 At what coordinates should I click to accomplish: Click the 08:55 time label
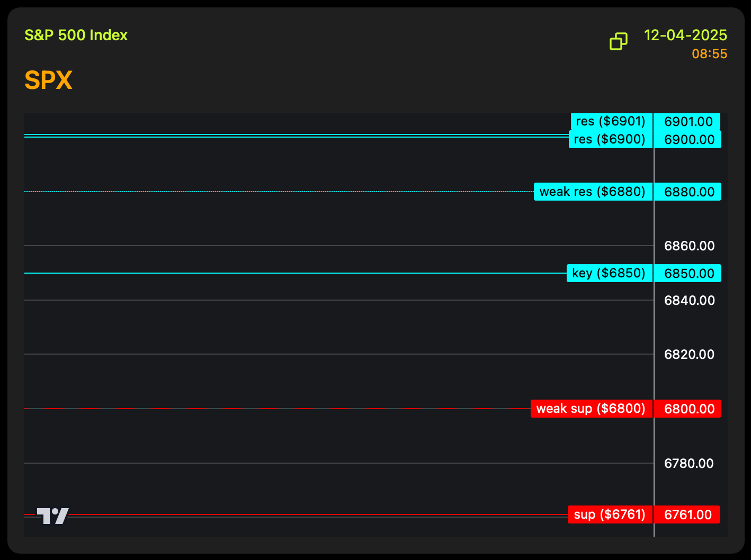[x=709, y=54]
